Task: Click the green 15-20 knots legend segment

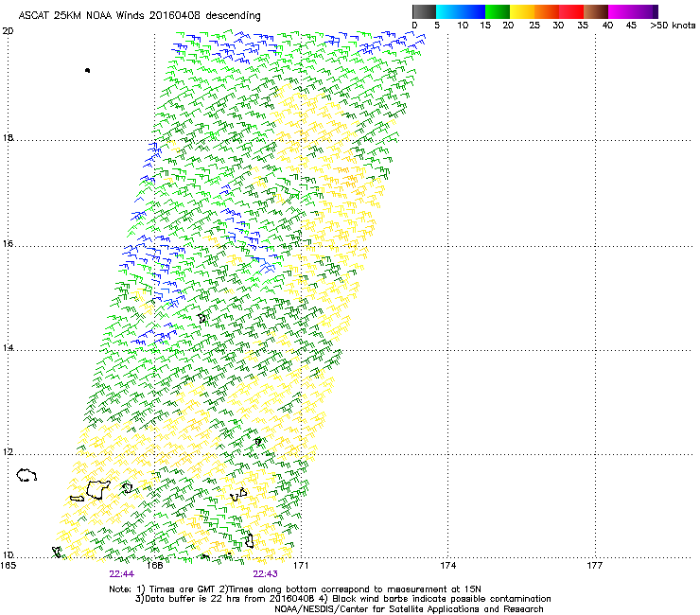Action: 498,11
